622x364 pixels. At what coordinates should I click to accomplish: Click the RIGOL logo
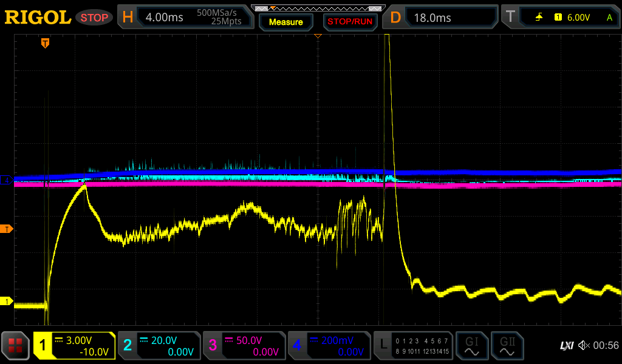pos(38,18)
